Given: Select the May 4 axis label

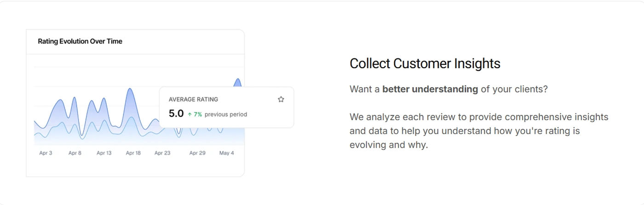Looking at the screenshot, I should (x=227, y=153).
